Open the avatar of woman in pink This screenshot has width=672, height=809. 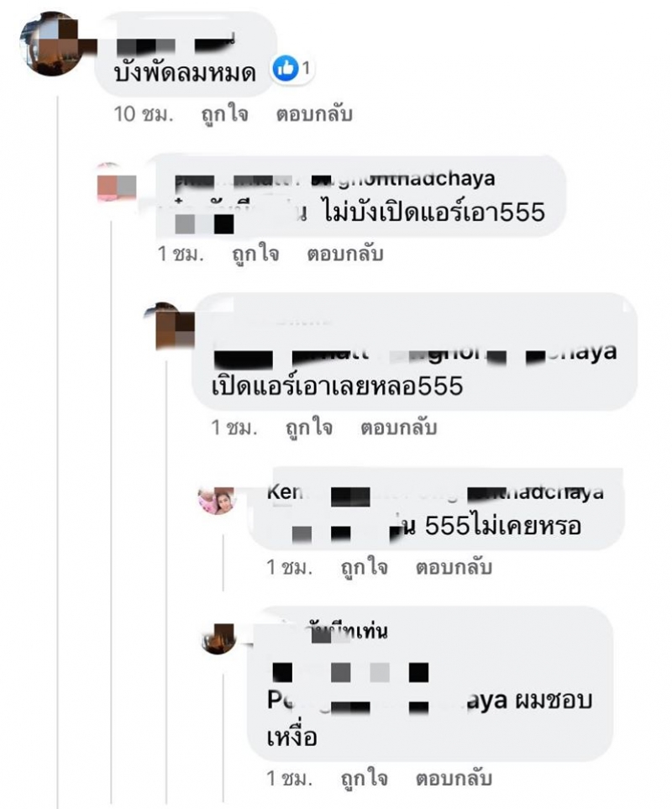click(217, 500)
